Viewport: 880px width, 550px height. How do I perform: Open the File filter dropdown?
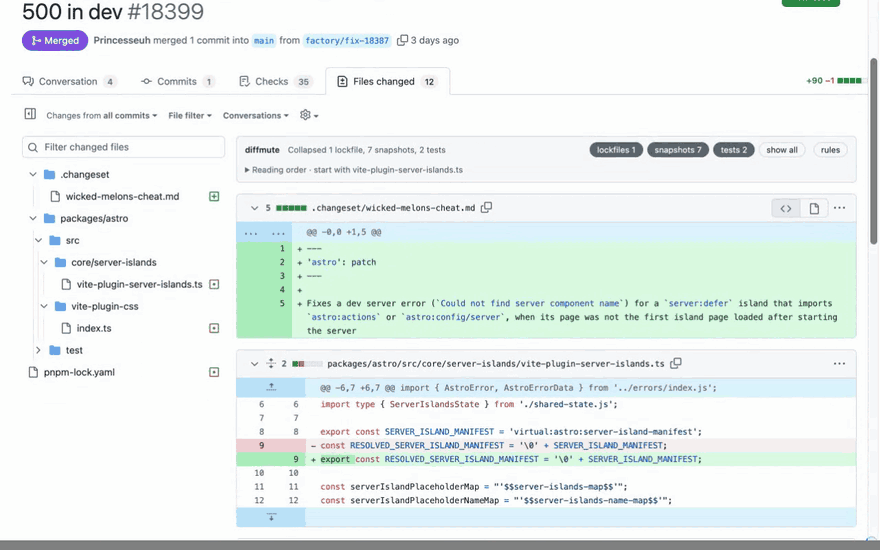[x=190, y=116]
